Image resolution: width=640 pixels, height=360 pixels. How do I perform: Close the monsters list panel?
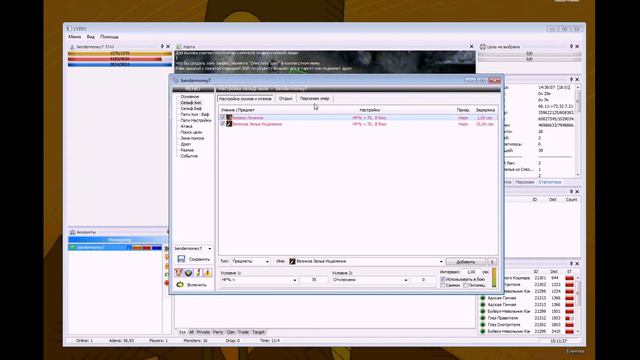click(x=577, y=263)
